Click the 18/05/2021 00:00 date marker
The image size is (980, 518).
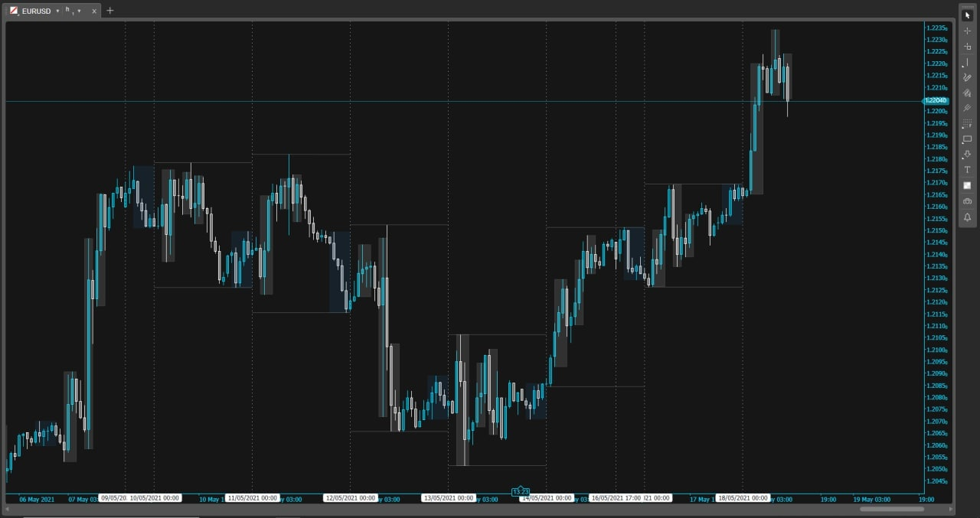743,498
